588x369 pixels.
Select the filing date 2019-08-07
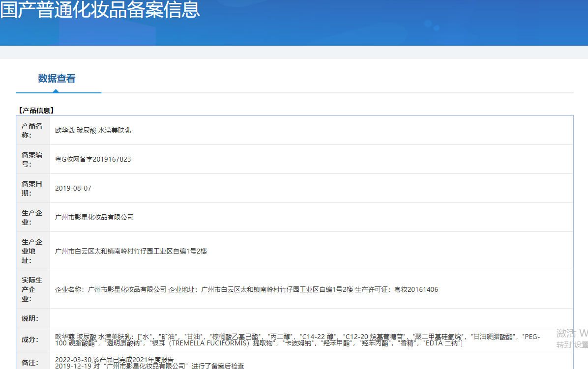point(73,189)
